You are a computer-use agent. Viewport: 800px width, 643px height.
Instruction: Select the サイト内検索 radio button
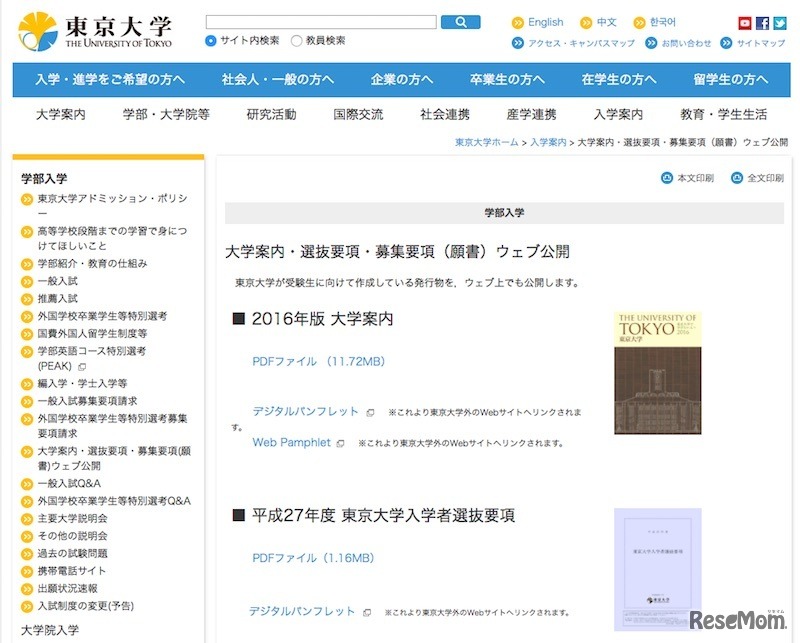[210, 41]
